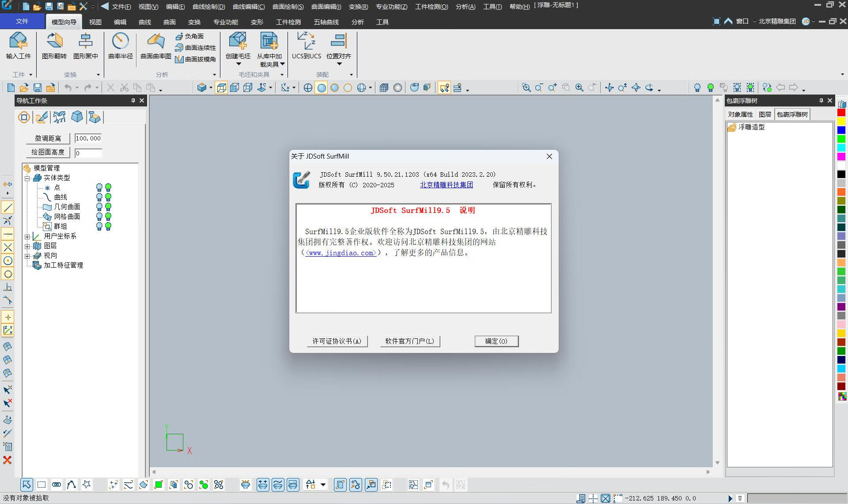Pick the yellow color swatch
Viewport: 848px width, 504px height.
tap(841, 121)
